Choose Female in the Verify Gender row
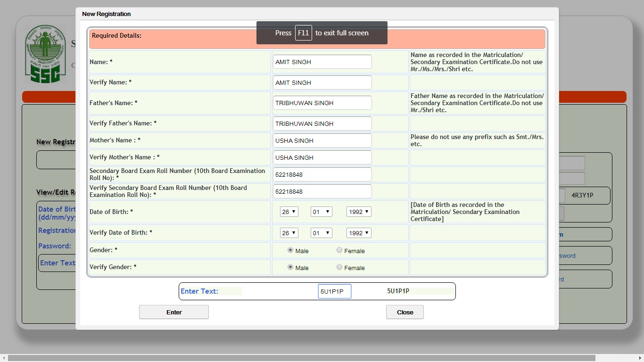 (x=339, y=267)
